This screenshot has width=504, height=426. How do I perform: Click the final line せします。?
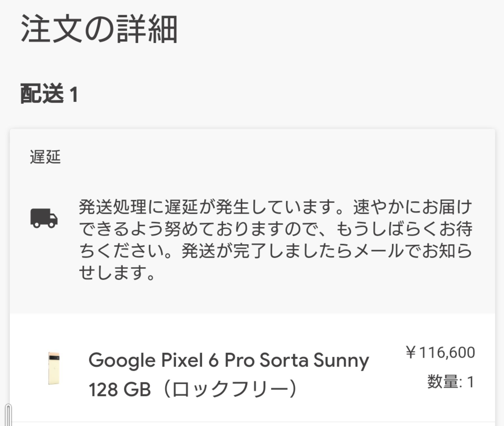click(x=117, y=273)
